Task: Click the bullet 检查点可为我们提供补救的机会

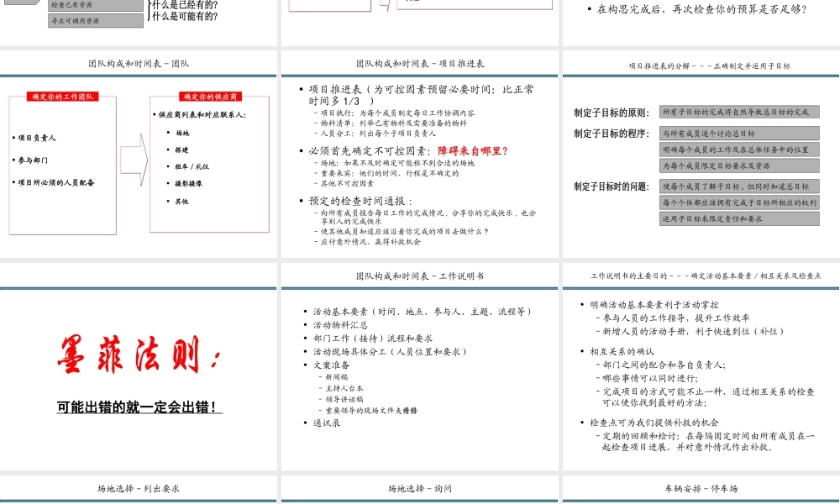Action: (654, 423)
